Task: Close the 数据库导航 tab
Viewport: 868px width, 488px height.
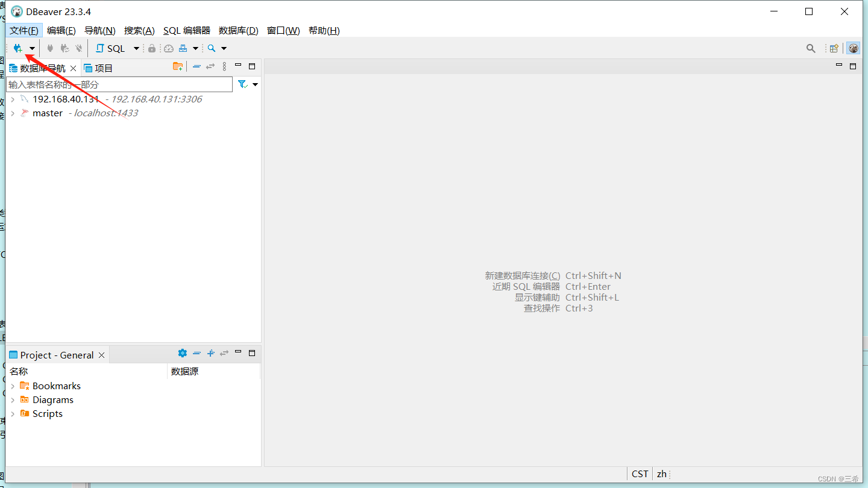Action: (74, 68)
